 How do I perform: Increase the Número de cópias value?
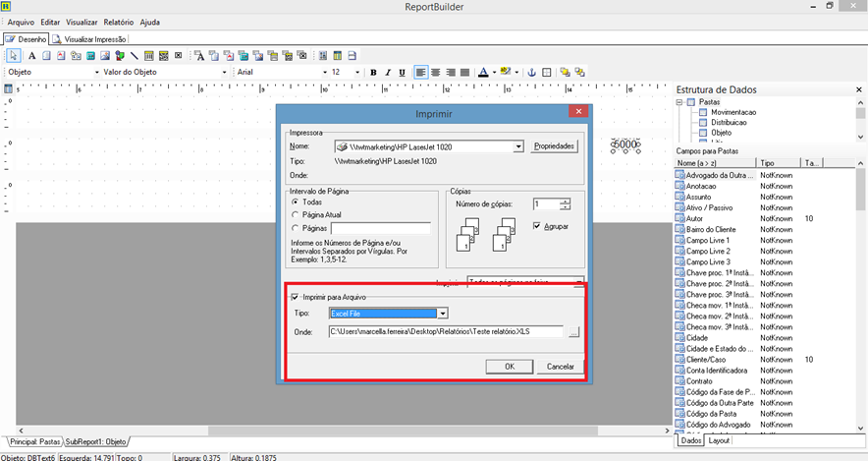[565, 202]
